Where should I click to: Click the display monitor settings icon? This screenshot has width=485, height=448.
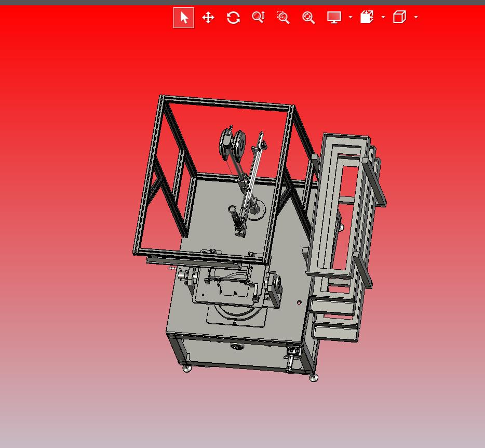(x=334, y=17)
